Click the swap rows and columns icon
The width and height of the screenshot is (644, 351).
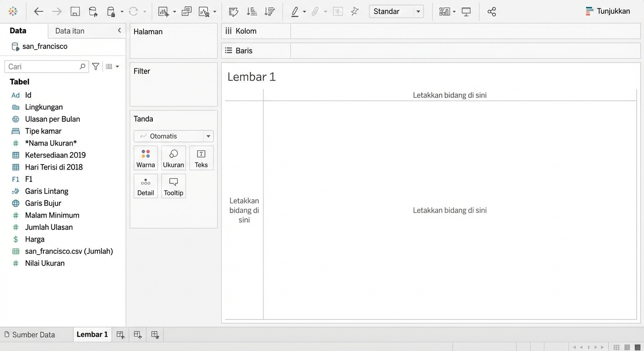pyautogui.click(x=233, y=12)
